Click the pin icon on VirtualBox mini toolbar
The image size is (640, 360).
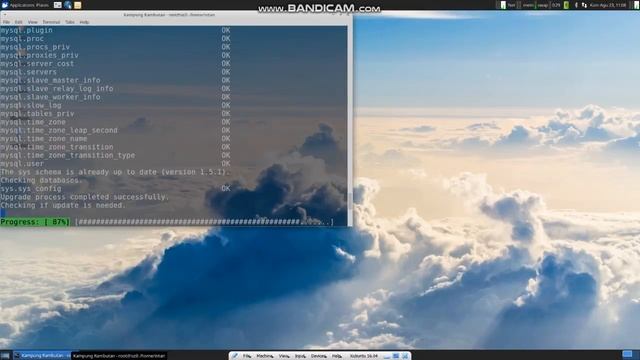click(x=235, y=356)
